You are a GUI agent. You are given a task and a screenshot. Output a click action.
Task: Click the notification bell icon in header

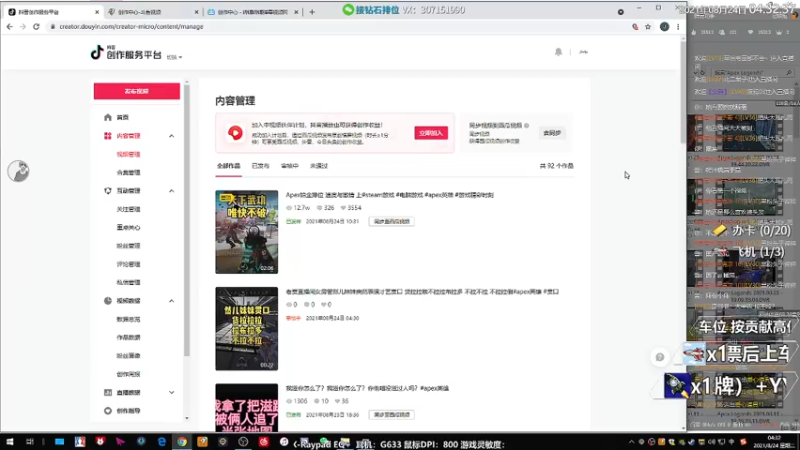pyautogui.click(x=559, y=52)
